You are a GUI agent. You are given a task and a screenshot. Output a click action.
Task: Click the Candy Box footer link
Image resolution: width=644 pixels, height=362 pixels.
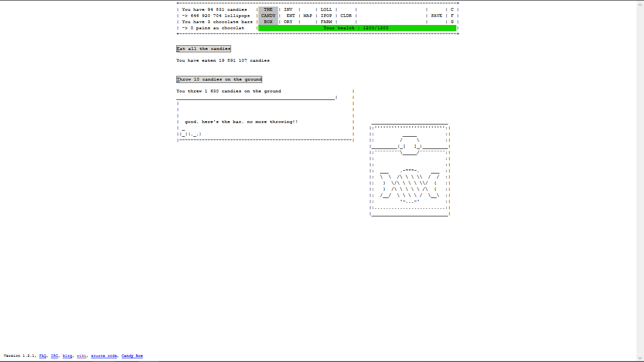tap(132, 356)
